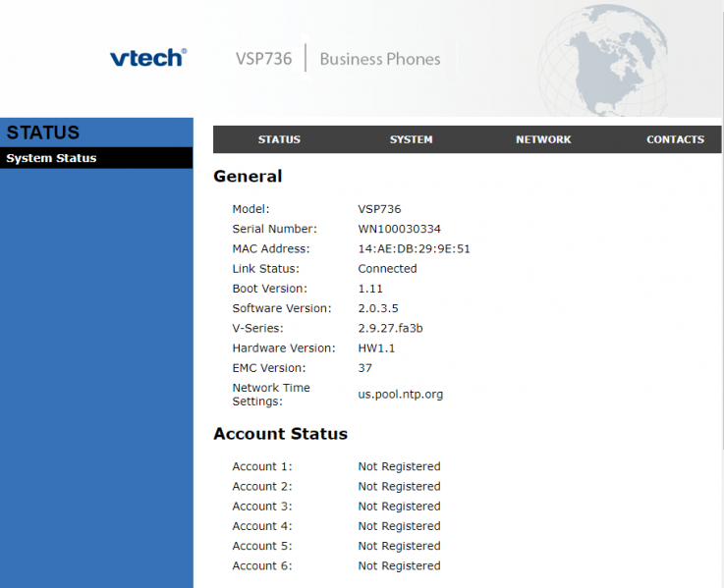This screenshot has width=724, height=588.
Task: Click the STATUS sidebar heading
Action: [x=43, y=133]
